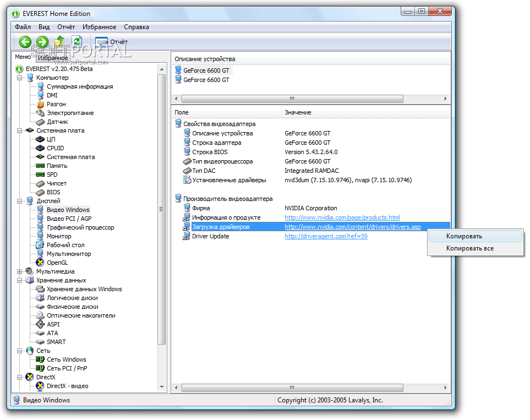The height and width of the screenshot is (420, 530).
Task: Open the Отчёт menu in menu bar
Action: tap(66, 27)
